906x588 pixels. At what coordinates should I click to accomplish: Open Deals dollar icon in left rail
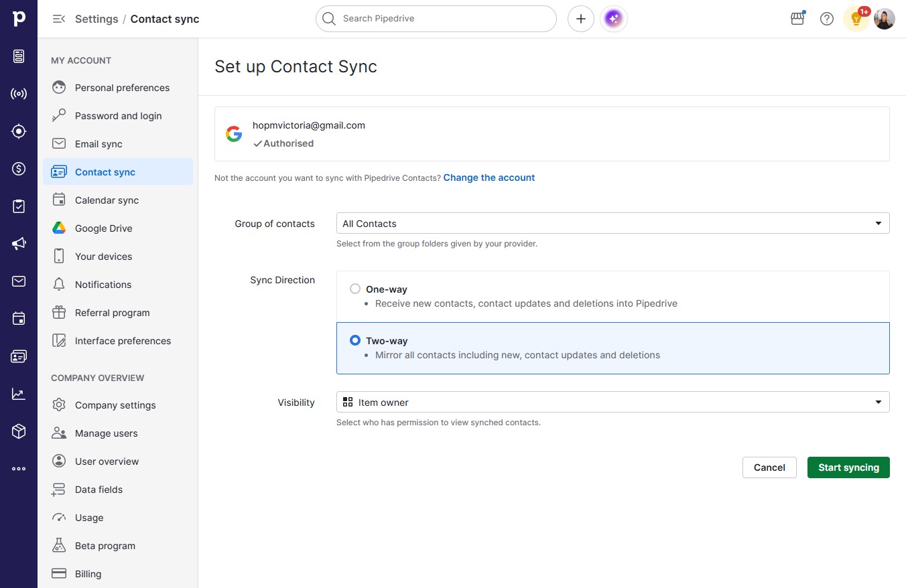click(19, 169)
